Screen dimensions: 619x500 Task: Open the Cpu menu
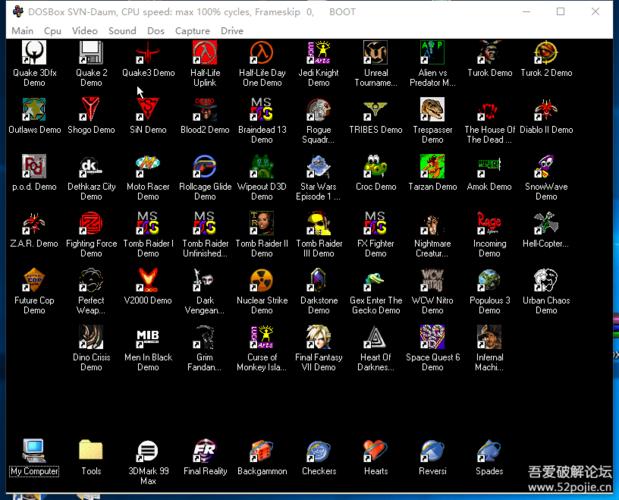click(x=53, y=31)
